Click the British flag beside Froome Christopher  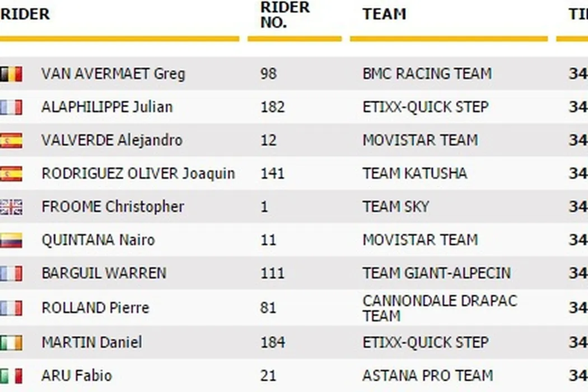point(11,207)
